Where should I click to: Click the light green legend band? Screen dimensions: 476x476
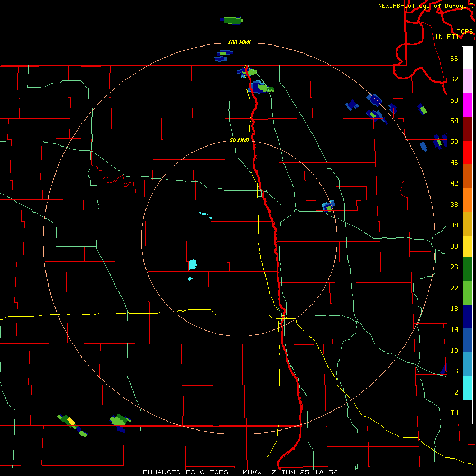tap(467, 293)
